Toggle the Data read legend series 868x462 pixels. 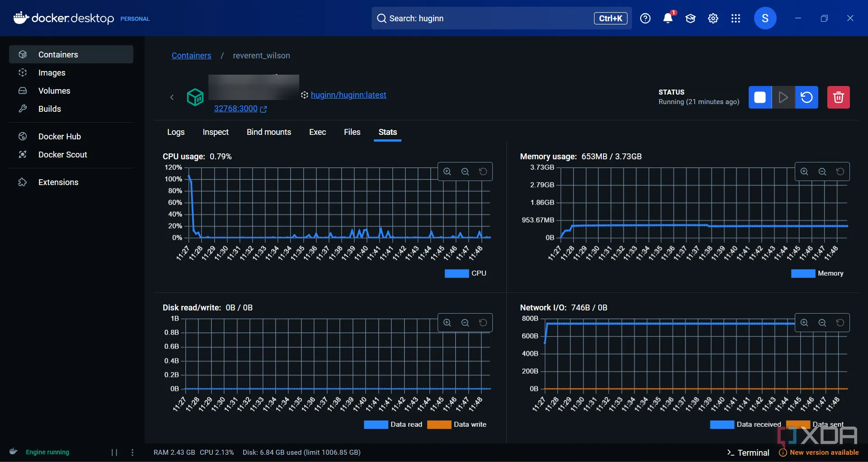coord(393,424)
